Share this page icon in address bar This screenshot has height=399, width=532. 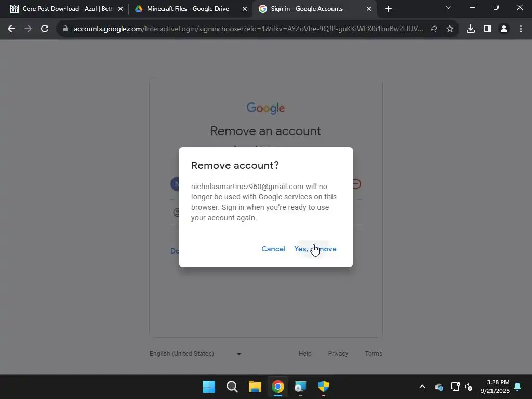click(x=433, y=29)
